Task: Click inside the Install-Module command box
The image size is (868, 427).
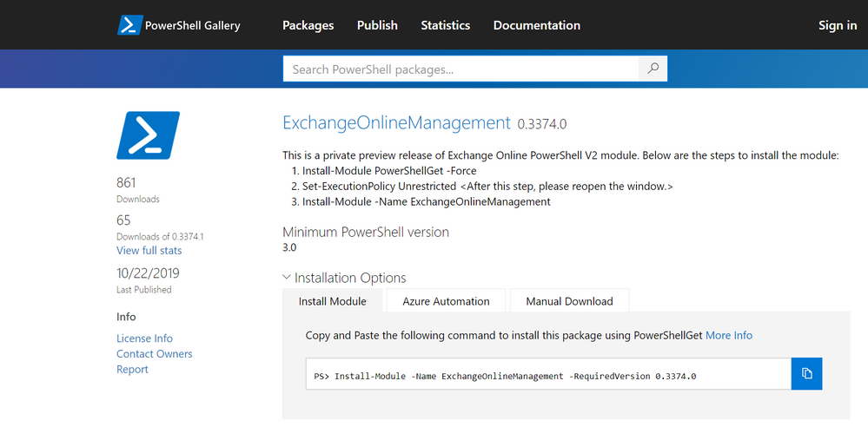Action: [548, 374]
